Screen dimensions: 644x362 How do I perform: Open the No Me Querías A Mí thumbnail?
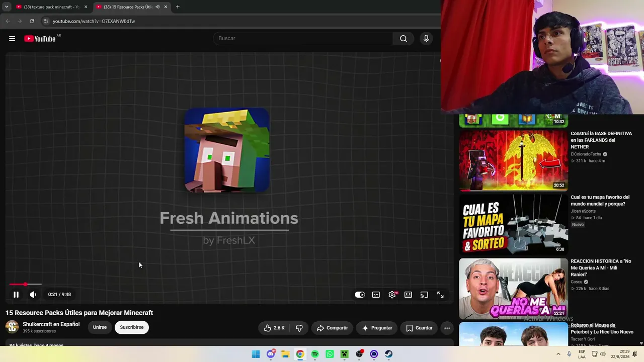pos(513,289)
